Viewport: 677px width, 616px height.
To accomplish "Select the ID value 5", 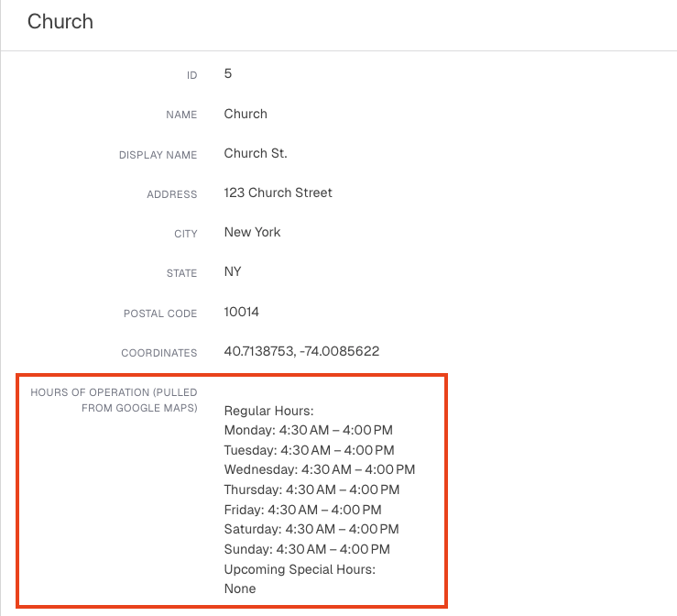I will (x=228, y=73).
